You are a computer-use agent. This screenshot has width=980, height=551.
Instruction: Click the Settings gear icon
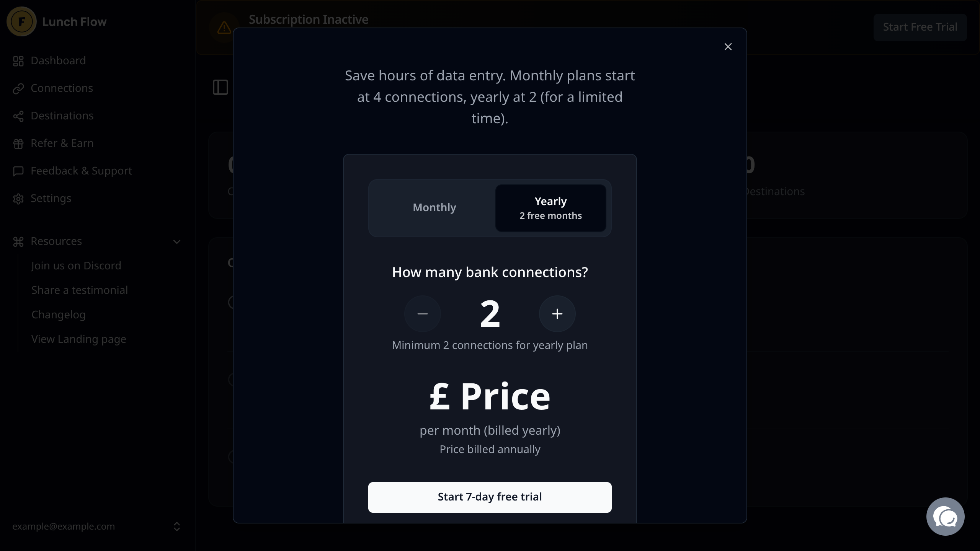(x=18, y=199)
